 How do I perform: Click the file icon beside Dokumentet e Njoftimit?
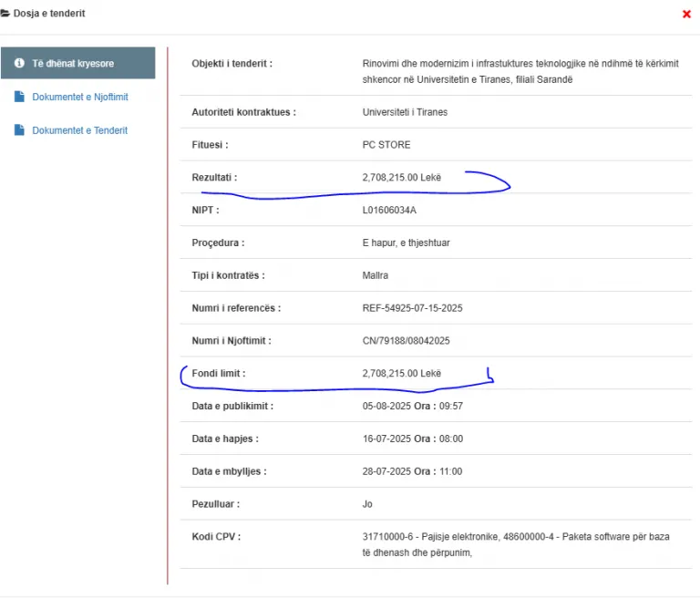[19, 97]
